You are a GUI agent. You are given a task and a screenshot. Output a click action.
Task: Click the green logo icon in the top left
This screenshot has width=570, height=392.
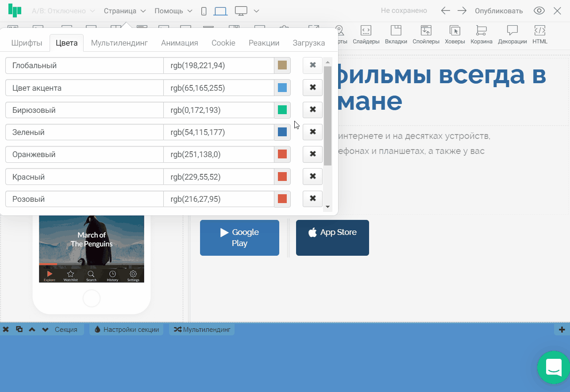click(15, 11)
